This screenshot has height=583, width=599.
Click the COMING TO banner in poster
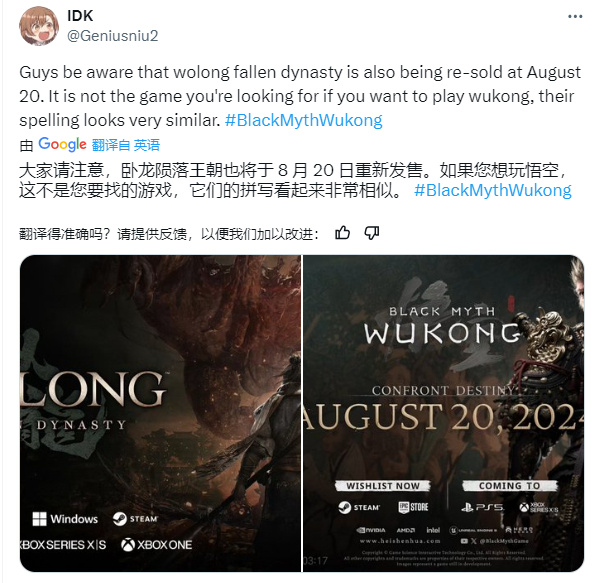[x=510, y=486]
